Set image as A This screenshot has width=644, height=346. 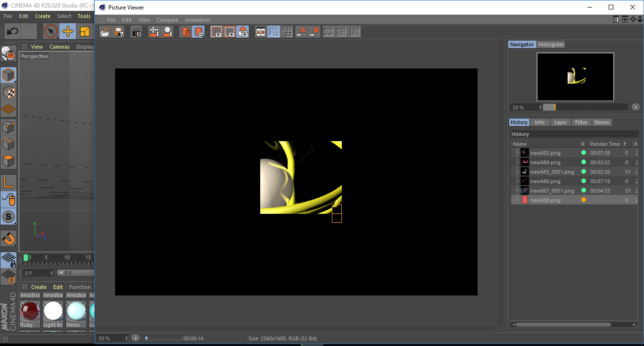tap(301, 32)
